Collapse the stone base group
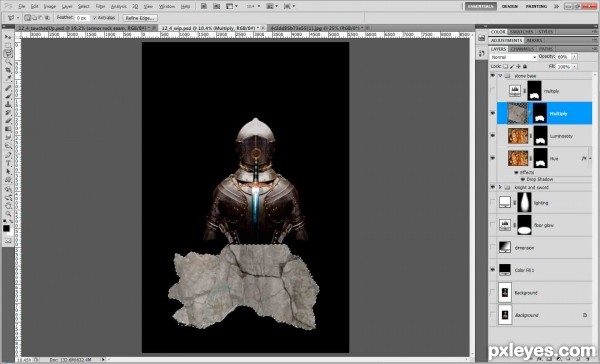 pyautogui.click(x=500, y=76)
